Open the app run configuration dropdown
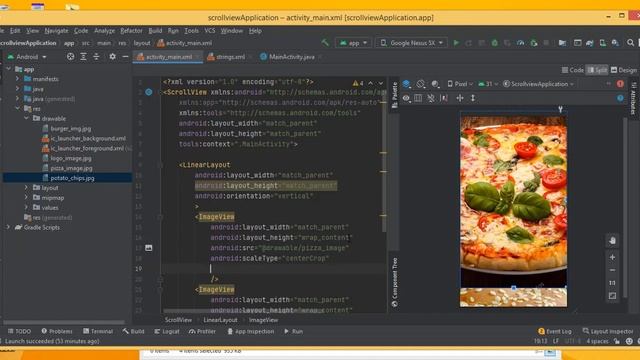This screenshot has height=360, width=640. tap(353, 42)
